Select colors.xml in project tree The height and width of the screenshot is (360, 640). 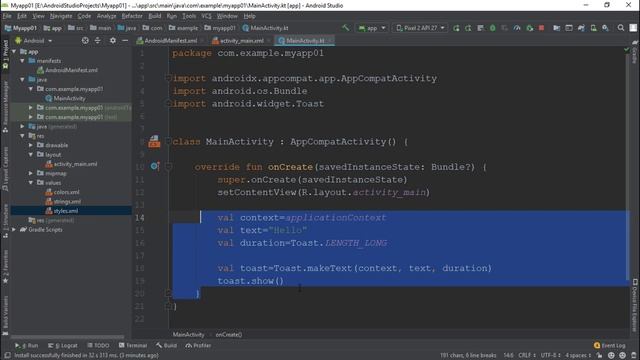67,192
